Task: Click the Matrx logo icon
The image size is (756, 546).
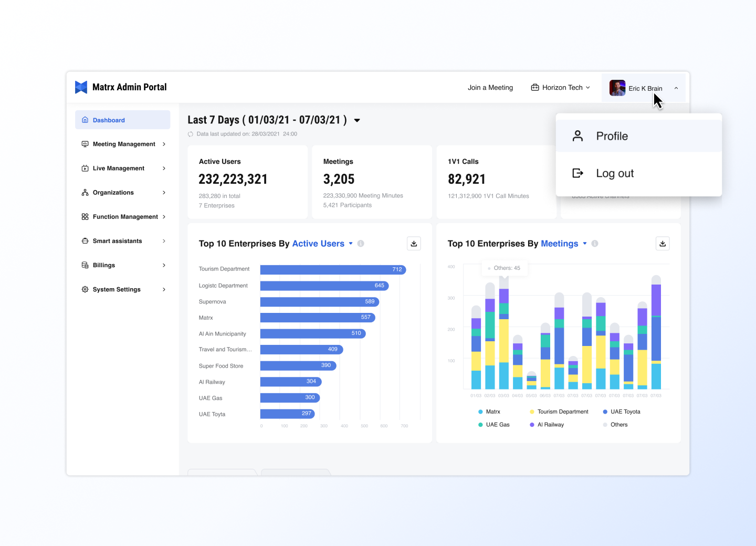Action: tap(81, 87)
